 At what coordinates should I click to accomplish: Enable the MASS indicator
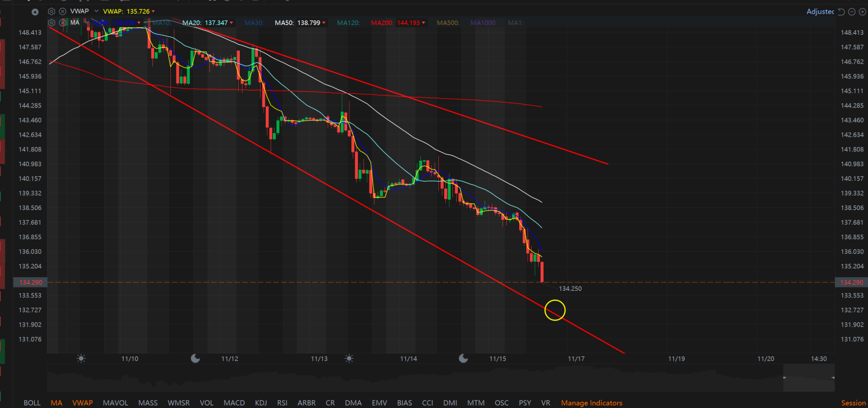coord(148,403)
